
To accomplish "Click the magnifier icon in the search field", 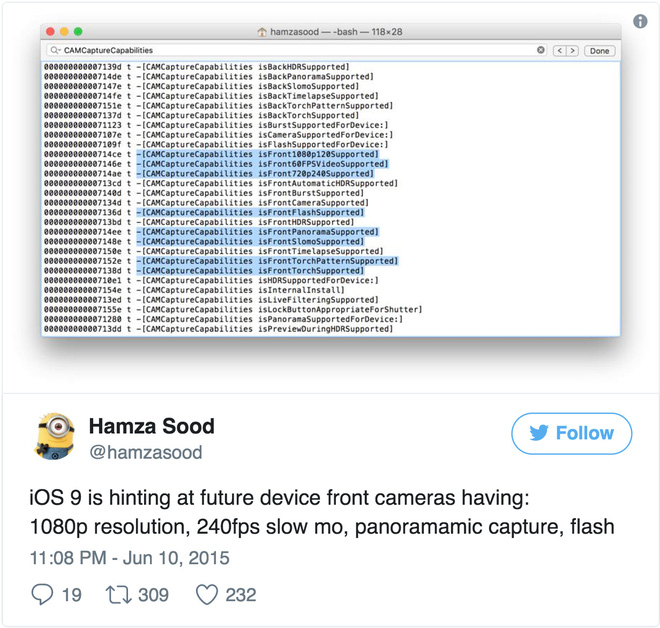I will click(x=55, y=50).
